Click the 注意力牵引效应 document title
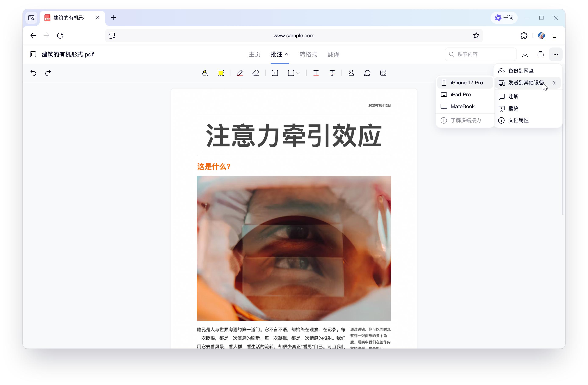The width and height of the screenshot is (588, 385). 294,135
